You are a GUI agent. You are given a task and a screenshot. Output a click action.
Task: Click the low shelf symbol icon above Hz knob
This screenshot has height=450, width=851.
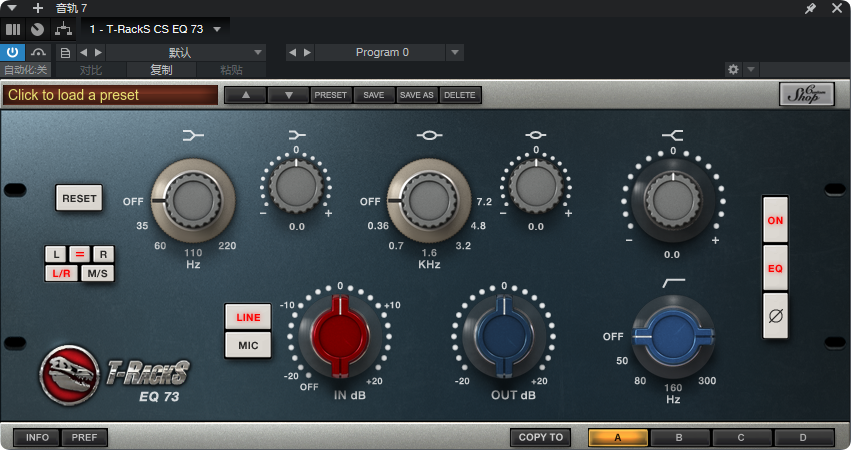(x=193, y=135)
